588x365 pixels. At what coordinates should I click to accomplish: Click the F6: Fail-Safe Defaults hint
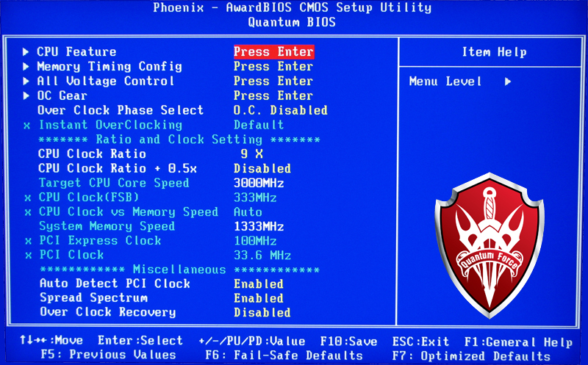coord(284,355)
